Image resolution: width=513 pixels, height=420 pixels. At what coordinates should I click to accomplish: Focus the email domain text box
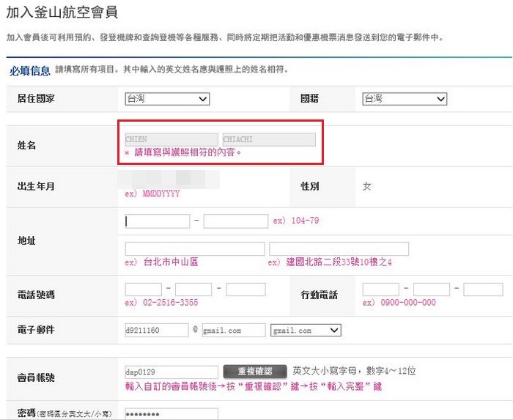click(233, 331)
